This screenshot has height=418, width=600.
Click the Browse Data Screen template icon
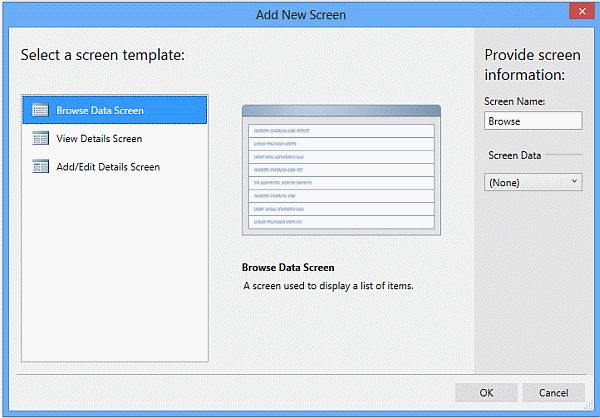[41, 110]
